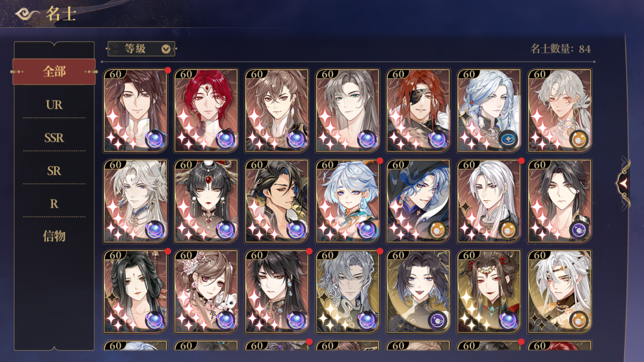644x362 pixels.
Task: Open the red-haired character card
Action: point(206,111)
